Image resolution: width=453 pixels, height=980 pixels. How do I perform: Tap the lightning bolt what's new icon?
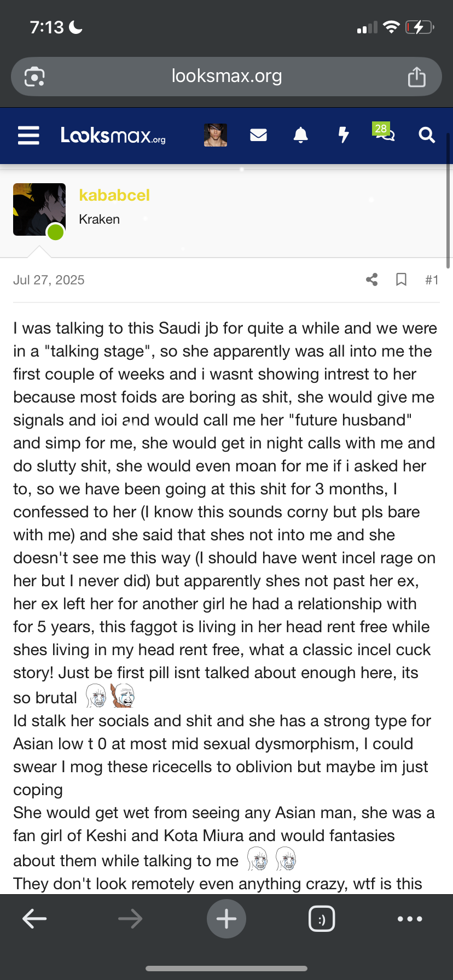[344, 135]
